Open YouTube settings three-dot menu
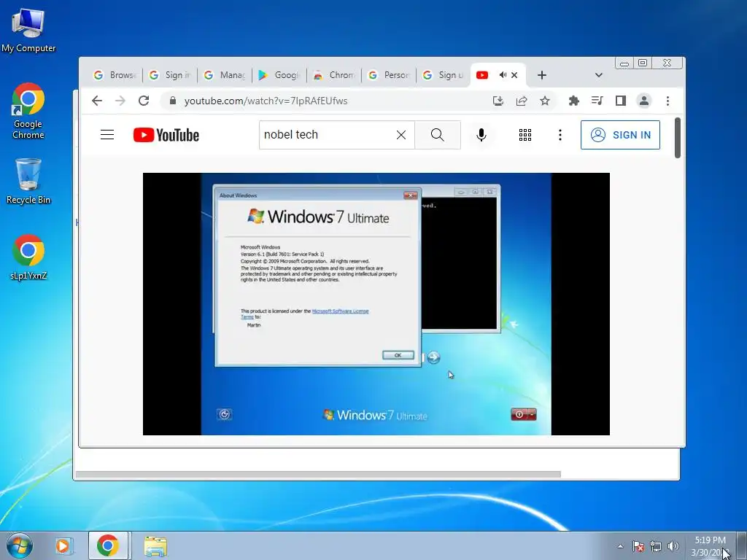747x560 pixels. [560, 135]
